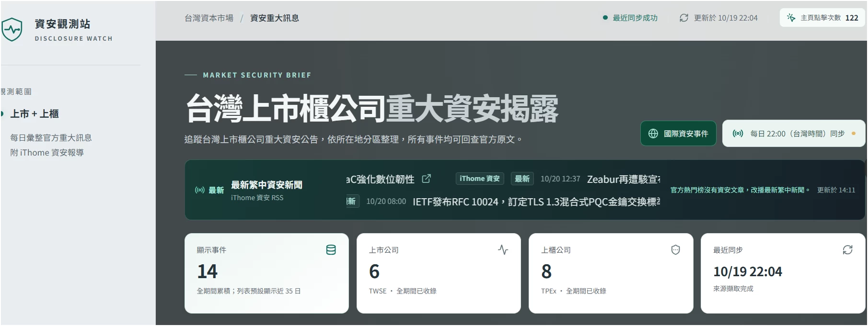
Task: Click the database icon in 顯示事件 card
Action: click(x=331, y=250)
